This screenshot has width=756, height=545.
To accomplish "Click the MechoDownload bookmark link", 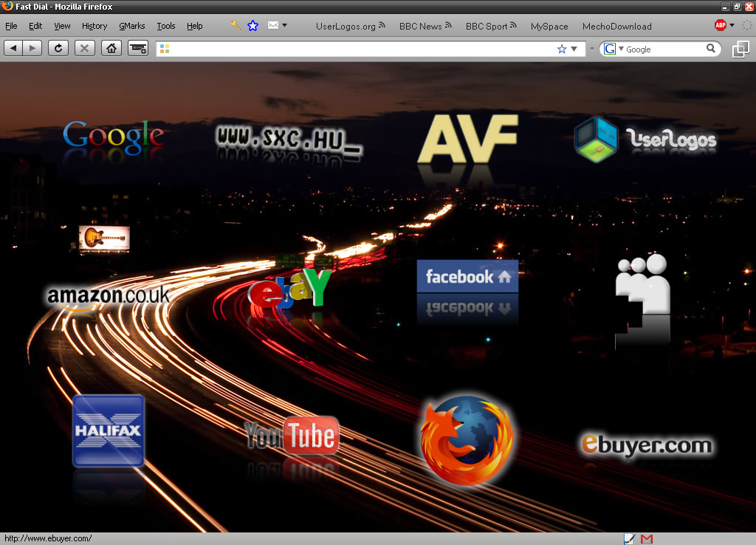I will 616,26.
